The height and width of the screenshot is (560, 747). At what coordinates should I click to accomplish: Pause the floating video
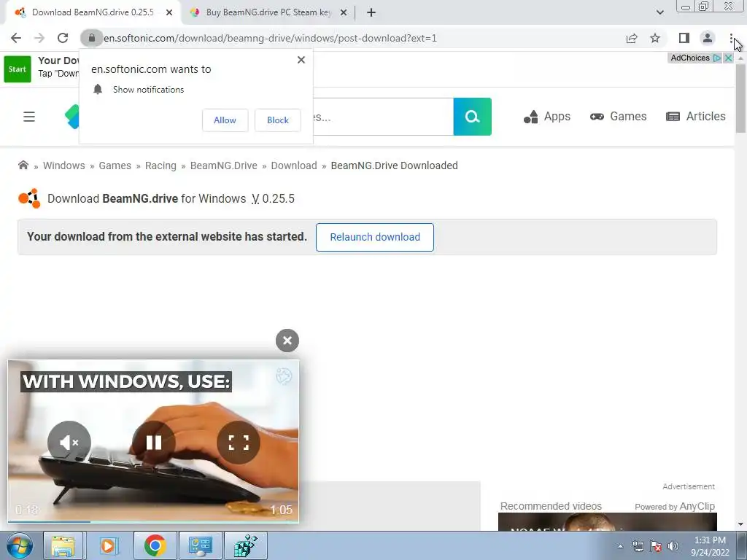(x=153, y=443)
